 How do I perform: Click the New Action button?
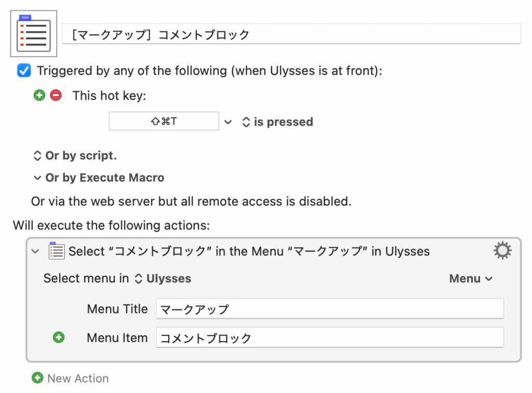tap(71, 378)
